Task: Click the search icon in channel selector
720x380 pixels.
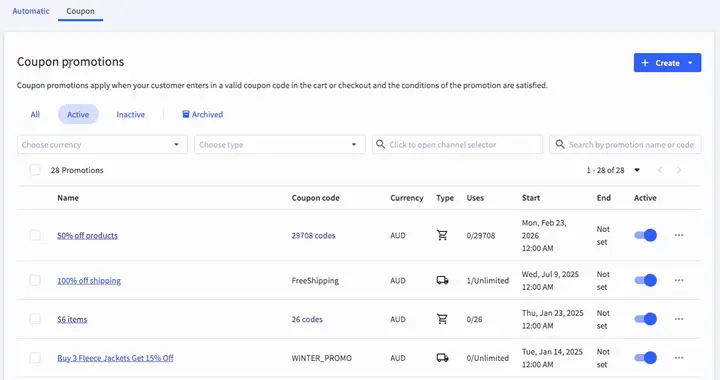Action: point(381,145)
